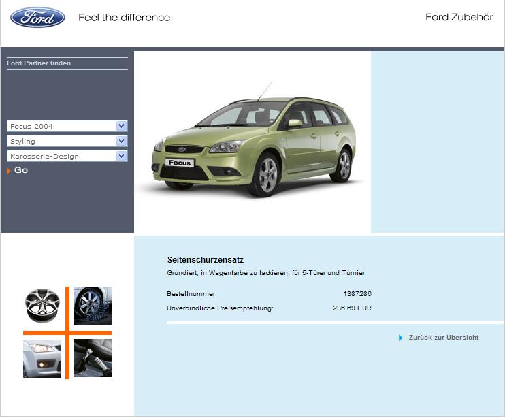Image resolution: width=505 pixels, height=420 pixels.
Task: Click the blue arrow before Zurück zur Übersicht
Action: coord(401,338)
